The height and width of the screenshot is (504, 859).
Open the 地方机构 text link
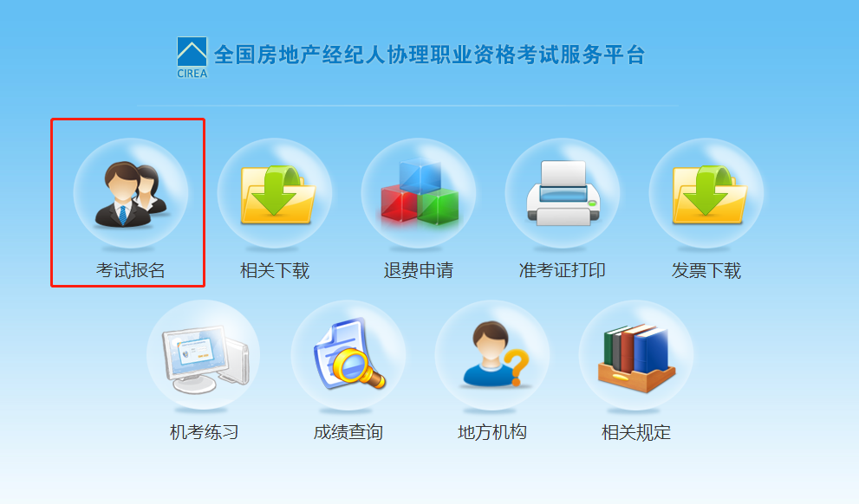point(492,432)
